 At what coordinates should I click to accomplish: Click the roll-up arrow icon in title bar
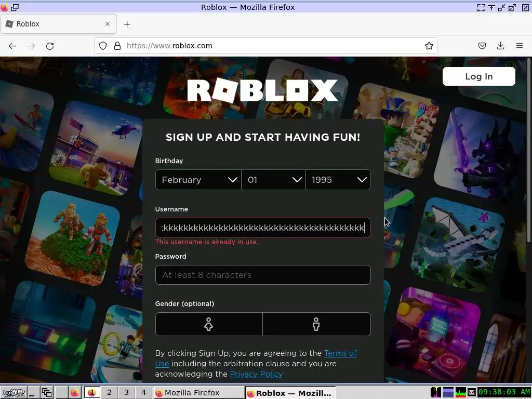pyautogui.click(x=491, y=7)
